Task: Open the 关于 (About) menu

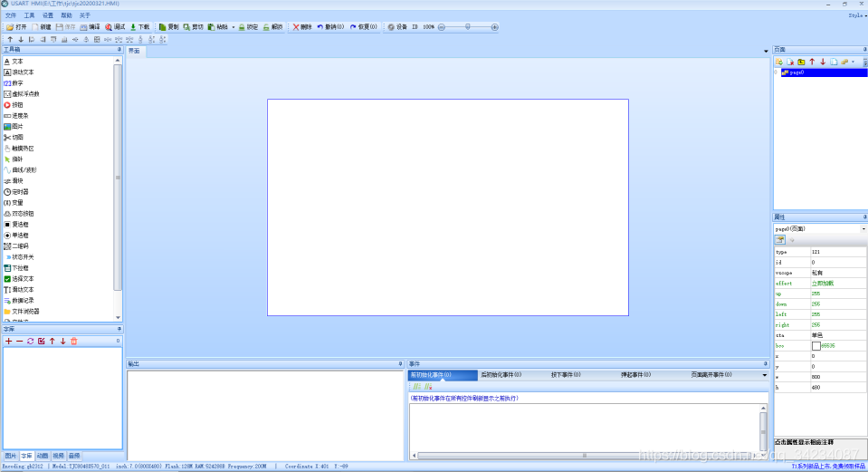Action: coord(85,15)
